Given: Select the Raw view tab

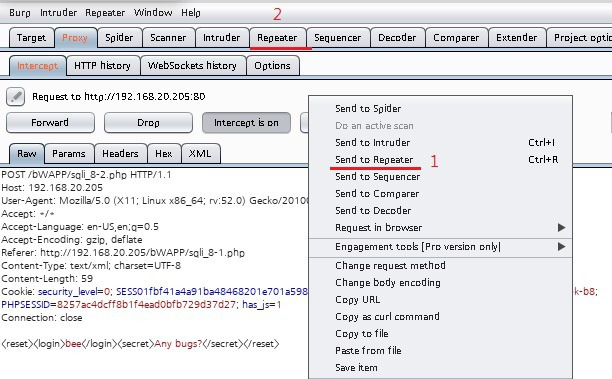Looking at the screenshot, I should (27, 153).
